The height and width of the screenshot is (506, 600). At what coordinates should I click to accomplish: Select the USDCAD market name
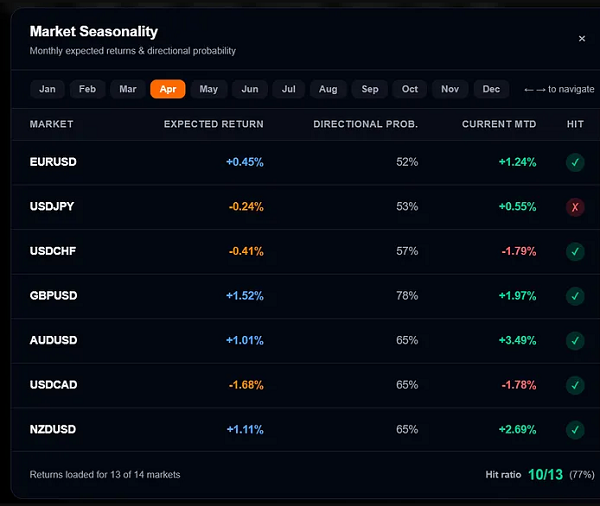(54, 385)
